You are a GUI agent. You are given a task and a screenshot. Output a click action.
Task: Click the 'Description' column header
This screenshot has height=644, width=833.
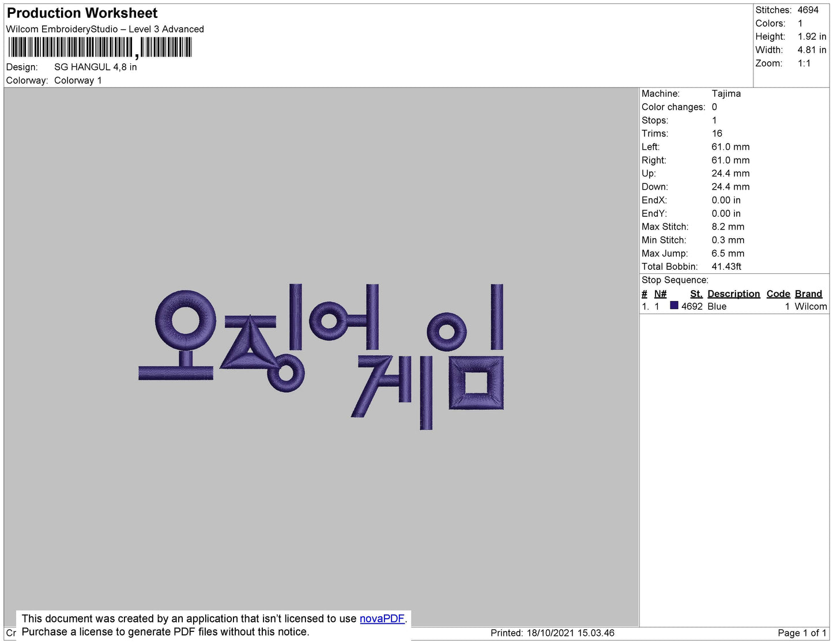coord(734,293)
